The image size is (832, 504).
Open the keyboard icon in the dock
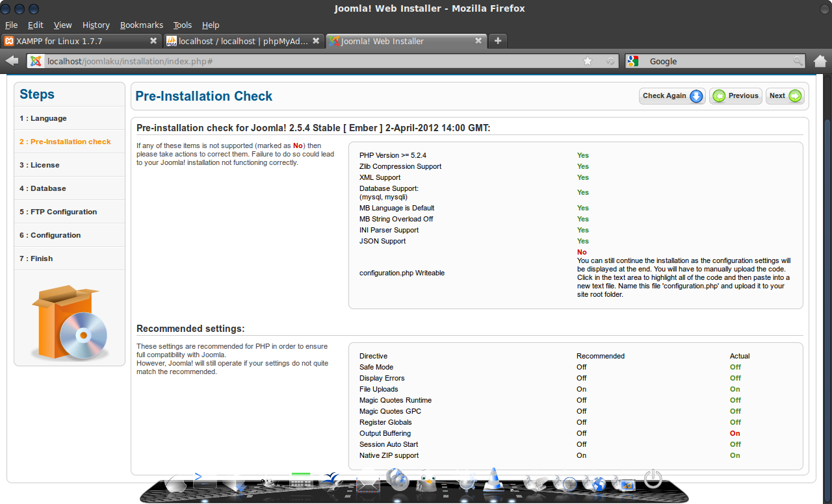[x=301, y=481]
